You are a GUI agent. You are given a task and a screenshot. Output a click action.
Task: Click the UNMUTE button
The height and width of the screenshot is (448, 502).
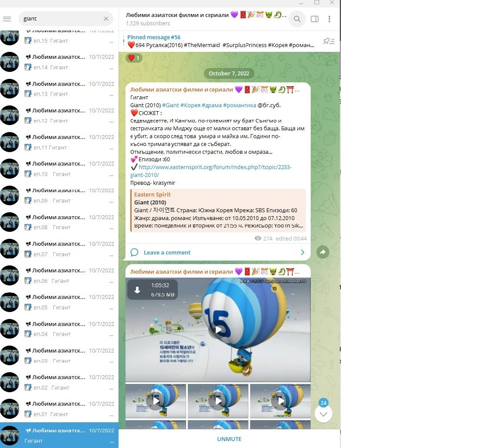pyautogui.click(x=229, y=439)
